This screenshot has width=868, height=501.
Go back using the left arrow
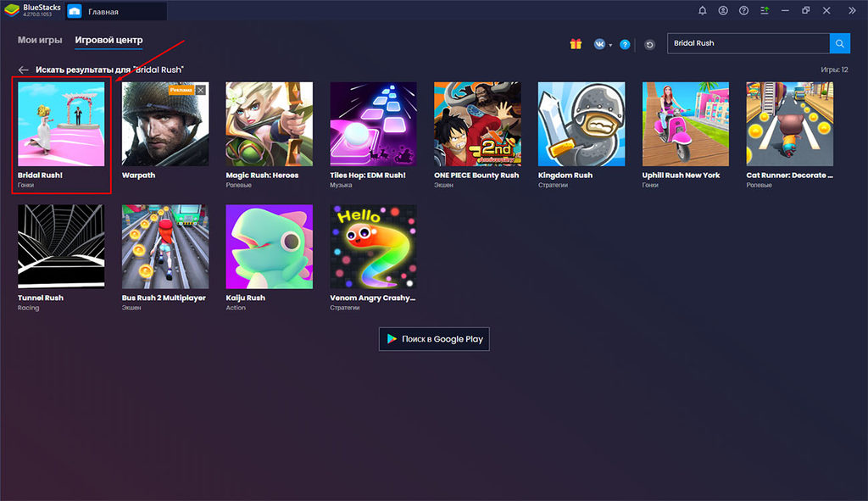tap(23, 70)
